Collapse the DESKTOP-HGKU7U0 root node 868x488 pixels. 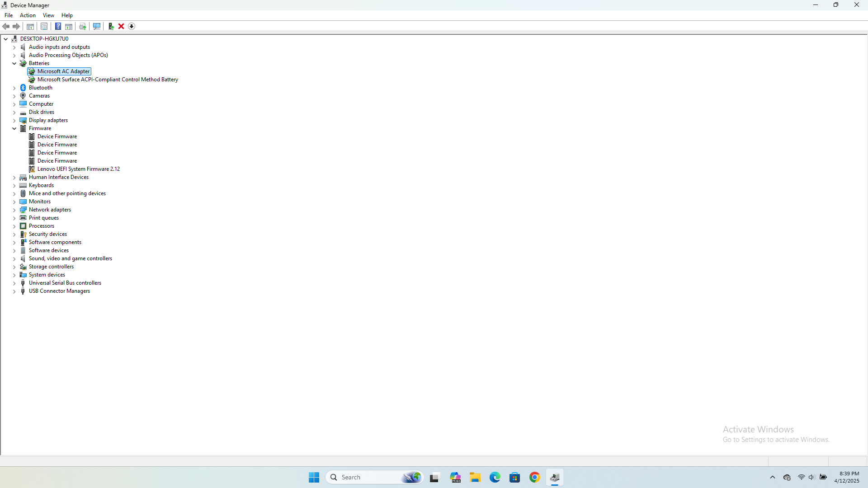pos(6,39)
